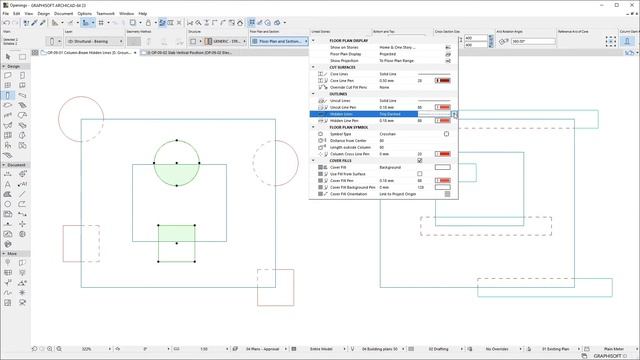
Task: Select the Beam tool in the toolbox
Action: click(22, 95)
